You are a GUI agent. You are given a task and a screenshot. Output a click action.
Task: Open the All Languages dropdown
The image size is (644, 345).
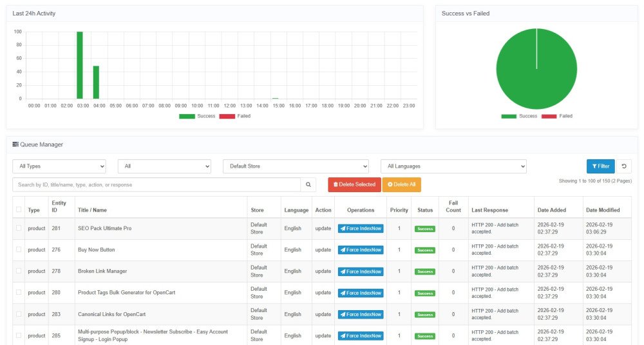tap(453, 166)
